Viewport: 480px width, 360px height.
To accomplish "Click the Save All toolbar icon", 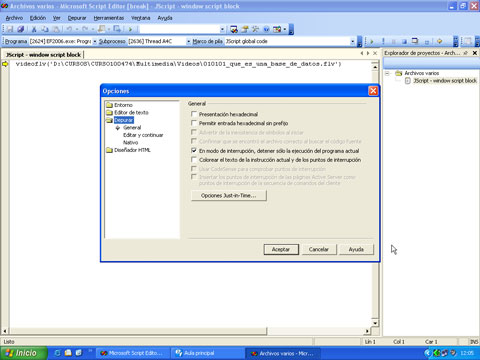I will (21, 29).
